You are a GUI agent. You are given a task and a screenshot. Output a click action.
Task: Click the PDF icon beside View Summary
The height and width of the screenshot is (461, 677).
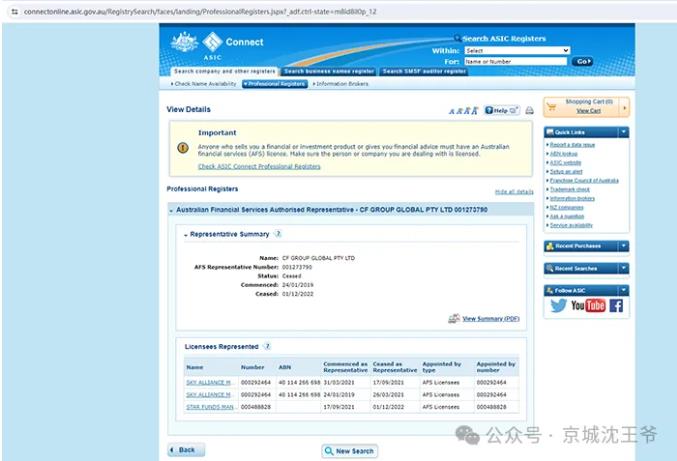pyautogui.click(x=454, y=318)
